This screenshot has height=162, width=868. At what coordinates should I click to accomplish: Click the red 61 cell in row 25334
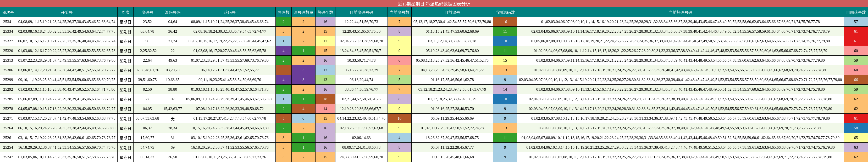coord(856,32)
